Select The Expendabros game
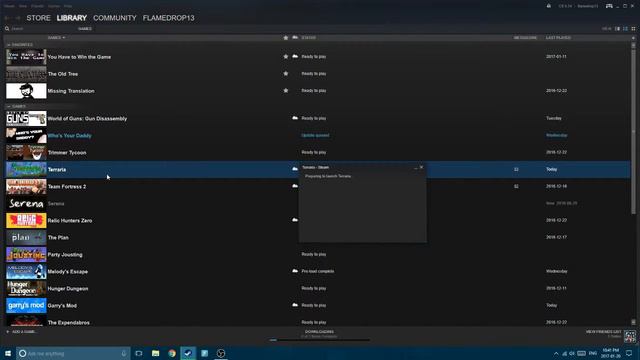The height and width of the screenshot is (360, 640). click(x=69, y=322)
